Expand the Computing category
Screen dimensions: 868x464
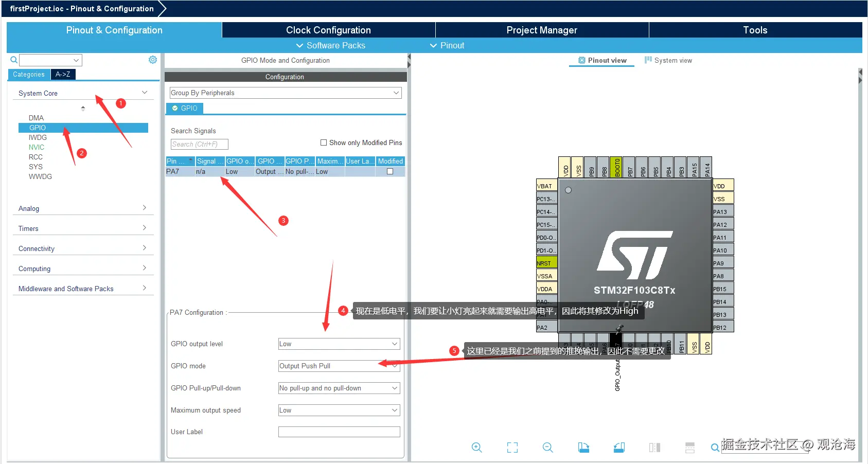click(83, 268)
